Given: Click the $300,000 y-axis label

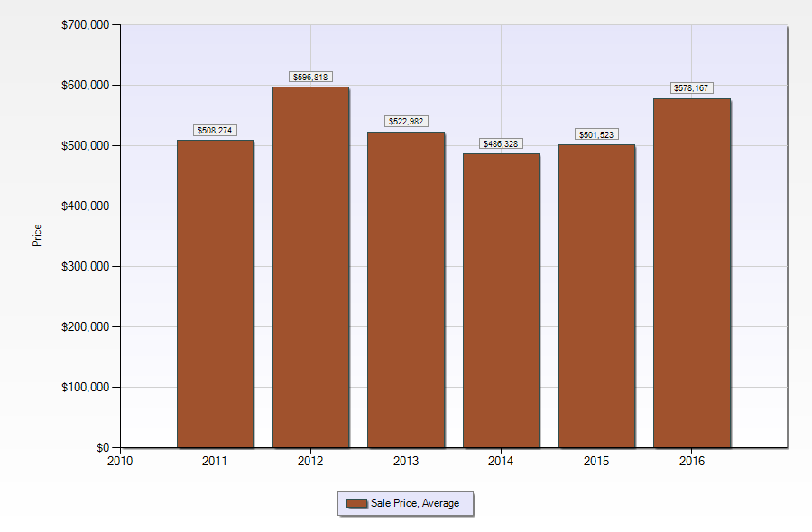Looking at the screenshot, I should pyautogui.click(x=86, y=267).
